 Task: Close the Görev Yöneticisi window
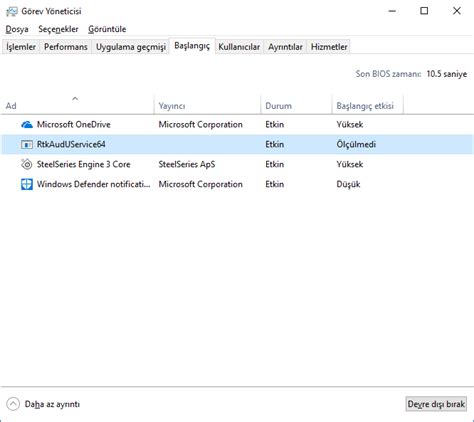[457, 11]
